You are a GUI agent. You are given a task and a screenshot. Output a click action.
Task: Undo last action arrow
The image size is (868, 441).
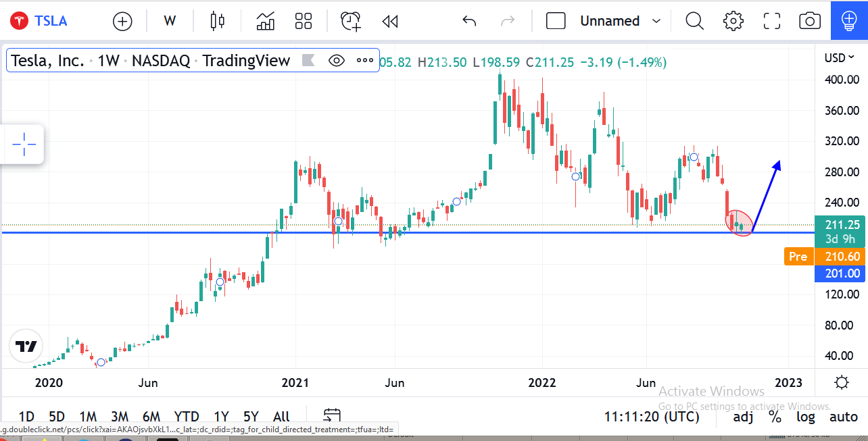(469, 21)
